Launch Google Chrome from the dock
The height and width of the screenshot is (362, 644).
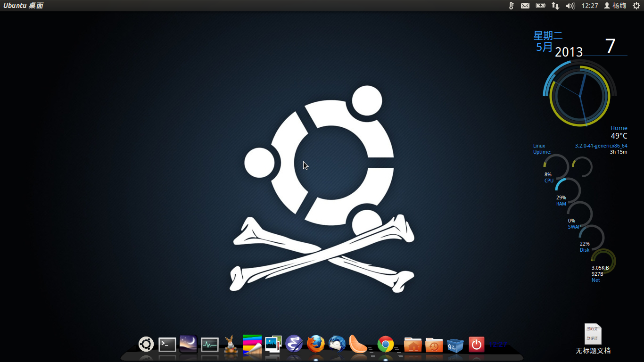point(386,345)
